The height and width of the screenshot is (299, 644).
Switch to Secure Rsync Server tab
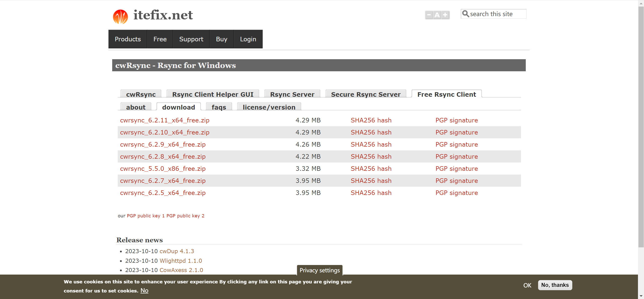366,94
